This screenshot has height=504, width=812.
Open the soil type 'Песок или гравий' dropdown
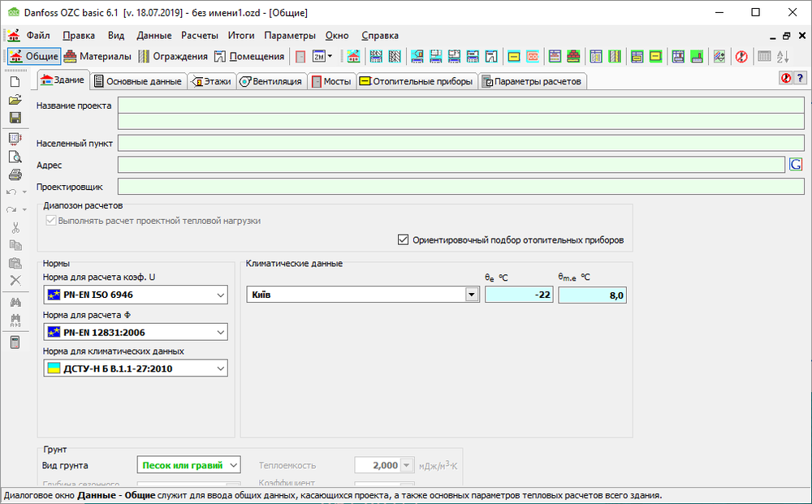click(x=234, y=465)
